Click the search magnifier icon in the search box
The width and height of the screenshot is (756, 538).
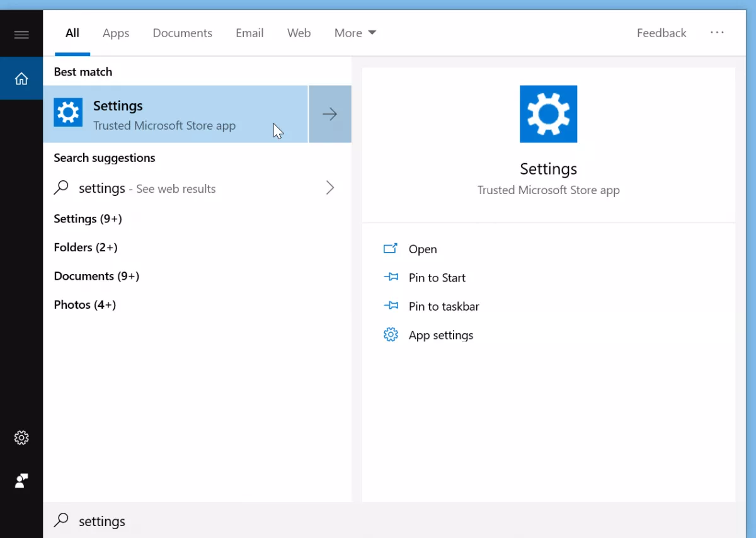pos(61,520)
